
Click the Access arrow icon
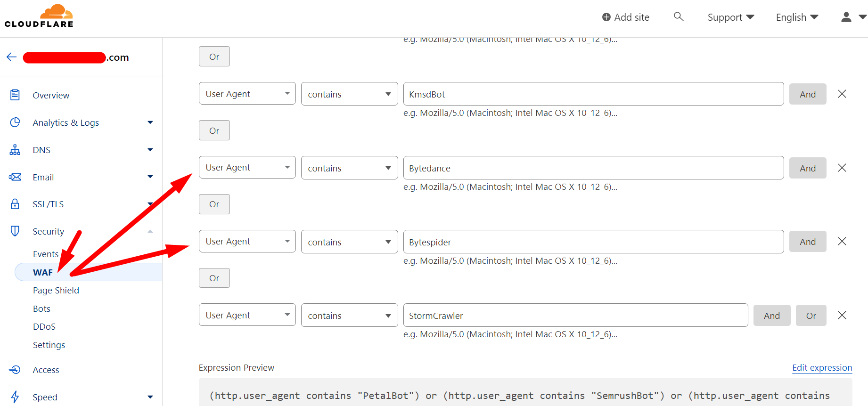(x=15, y=369)
